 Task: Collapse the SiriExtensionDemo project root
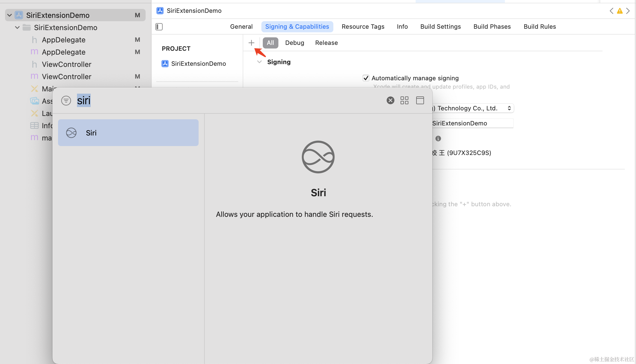(x=9, y=15)
